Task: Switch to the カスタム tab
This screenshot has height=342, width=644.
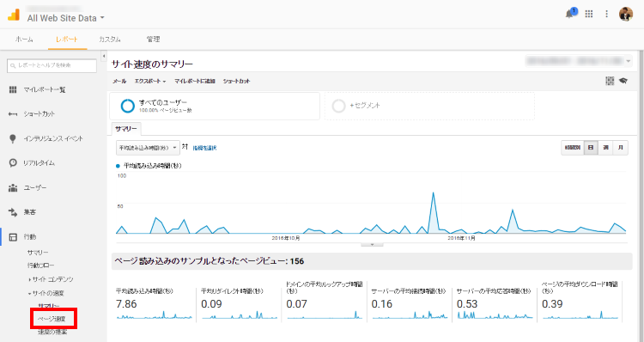Action: tap(110, 40)
